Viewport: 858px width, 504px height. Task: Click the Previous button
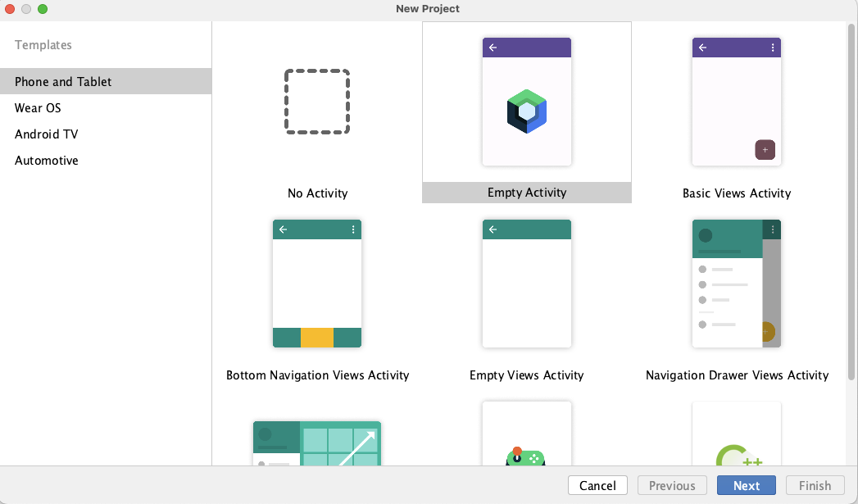(x=672, y=485)
